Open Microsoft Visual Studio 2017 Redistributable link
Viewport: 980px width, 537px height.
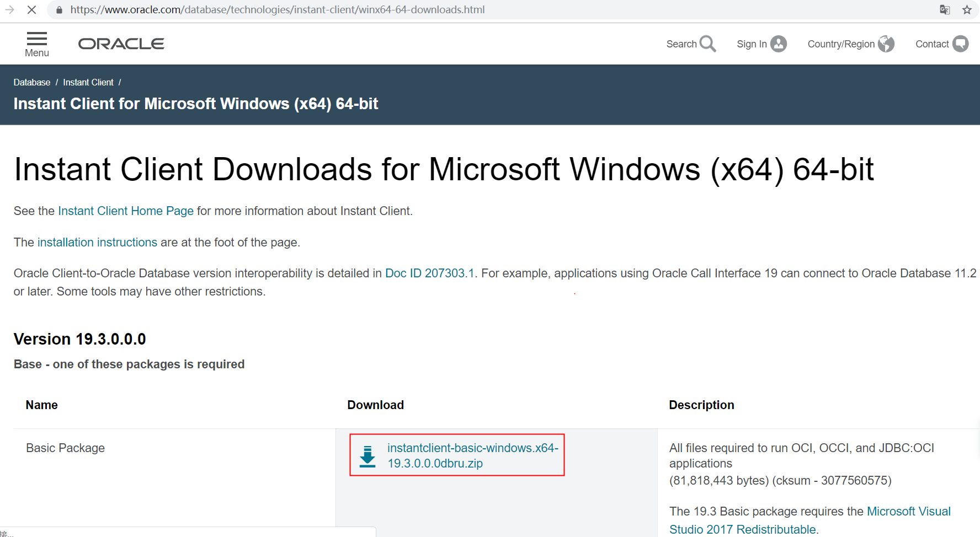(810, 520)
